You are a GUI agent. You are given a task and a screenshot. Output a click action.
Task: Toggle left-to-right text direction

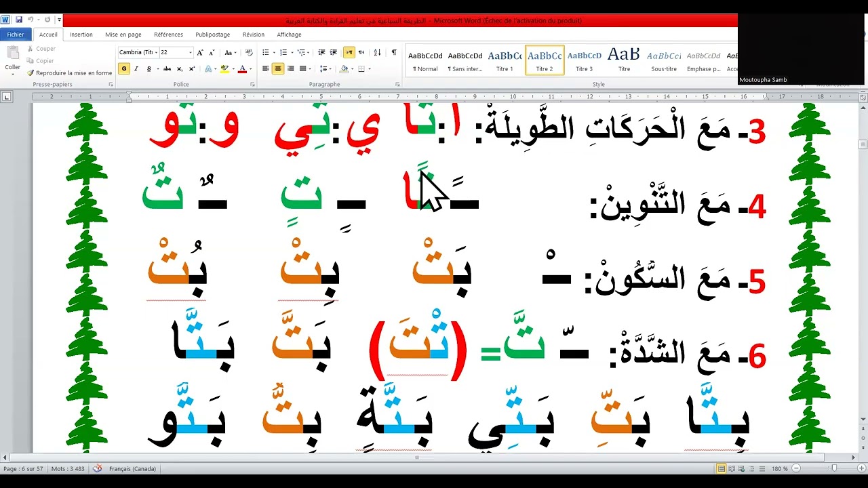349,52
